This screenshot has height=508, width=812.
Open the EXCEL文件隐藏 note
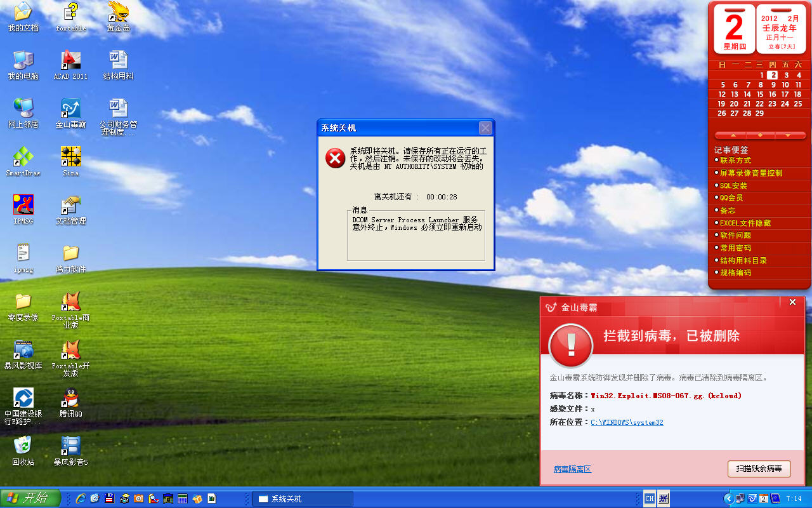point(745,223)
